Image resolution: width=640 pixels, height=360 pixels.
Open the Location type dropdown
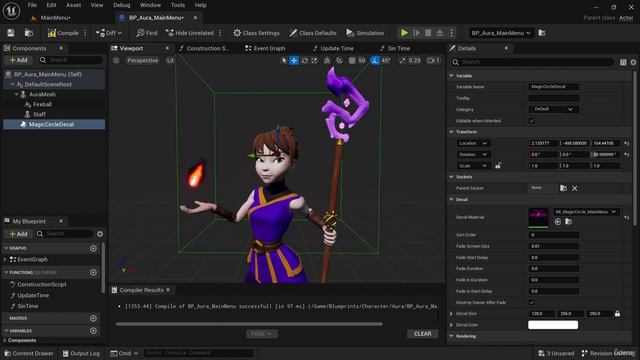[473, 143]
